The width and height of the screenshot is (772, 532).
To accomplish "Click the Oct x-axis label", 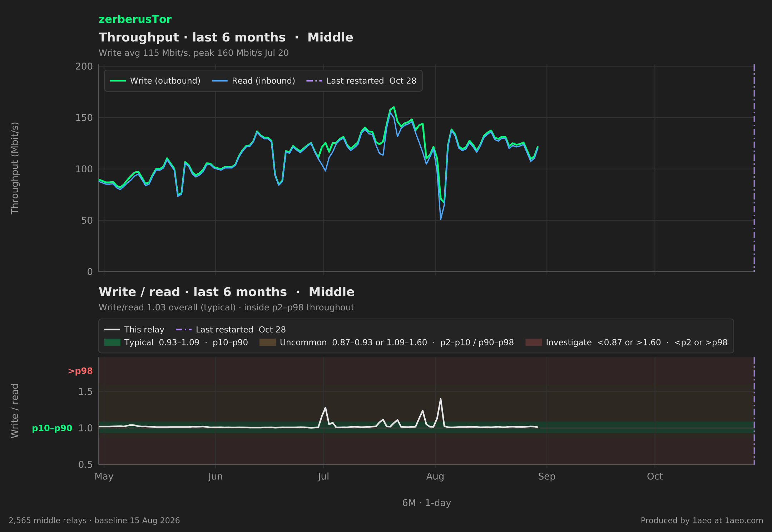I will (655, 477).
